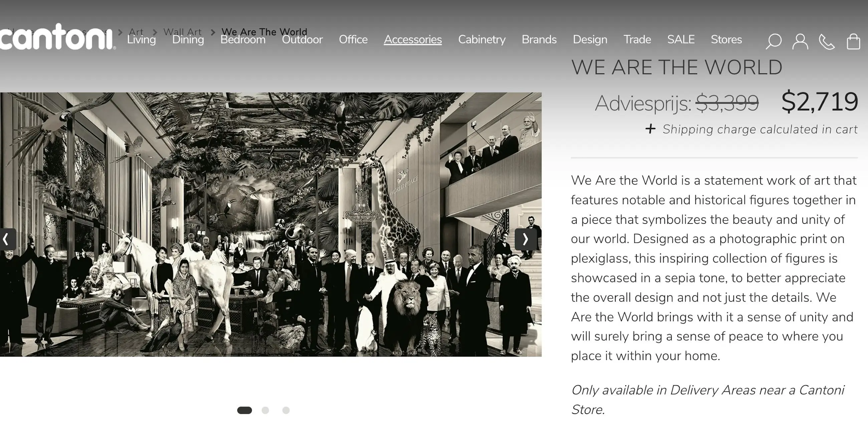Screen dimensions: 868x431
Task: Click the Wall Art breadcrumb
Action: (182, 32)
